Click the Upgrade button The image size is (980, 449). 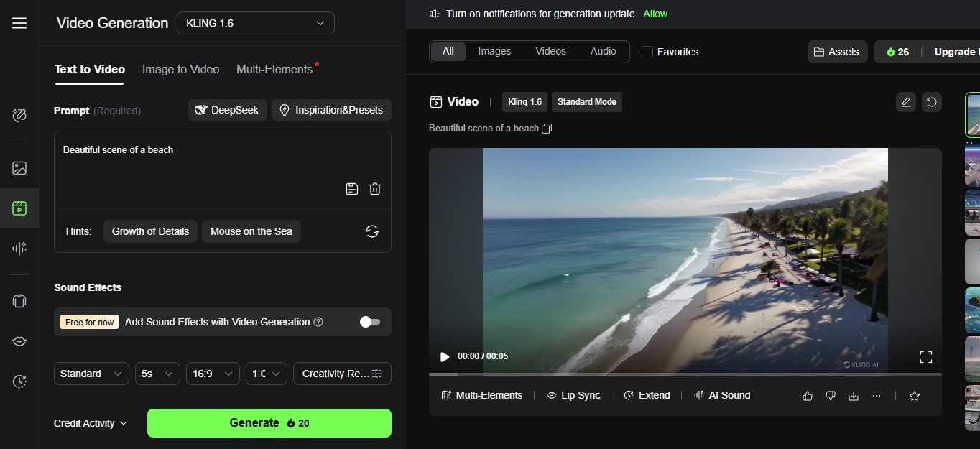(x=956, y=52)
